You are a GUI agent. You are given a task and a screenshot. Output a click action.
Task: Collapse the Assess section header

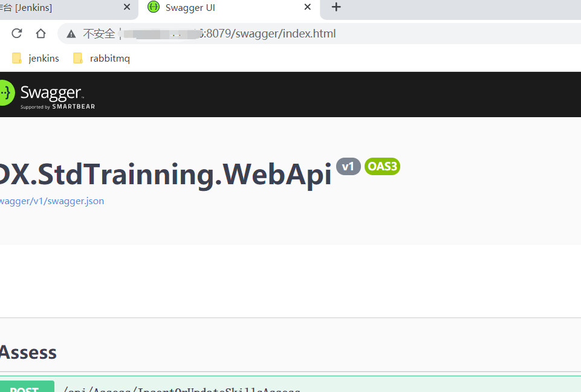pos(290,352)
